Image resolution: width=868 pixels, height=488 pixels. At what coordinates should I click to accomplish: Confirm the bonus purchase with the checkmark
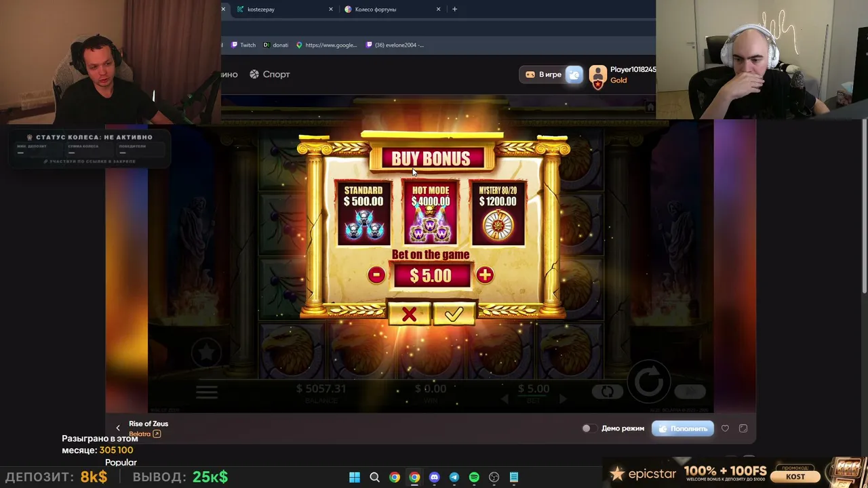tap(454, 314)
